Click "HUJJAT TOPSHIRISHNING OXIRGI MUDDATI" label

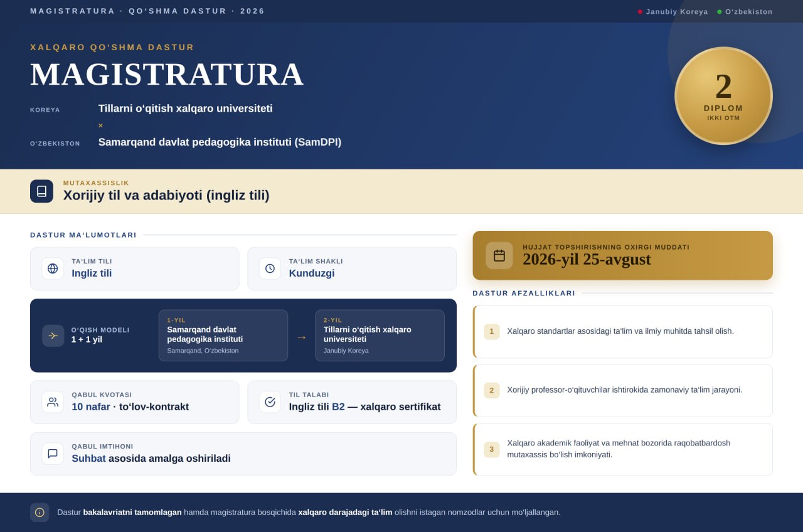pyautogui.click(x=606, y=247)
